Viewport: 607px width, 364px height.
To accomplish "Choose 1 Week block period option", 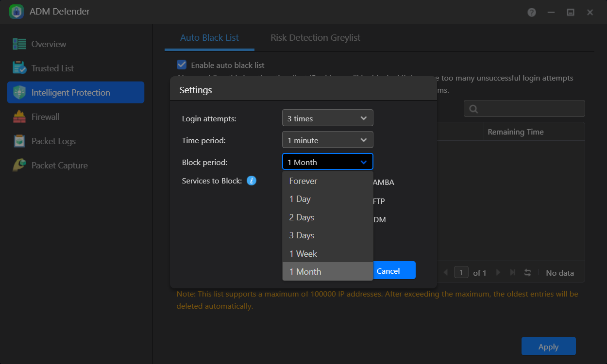I will point(328,254).
